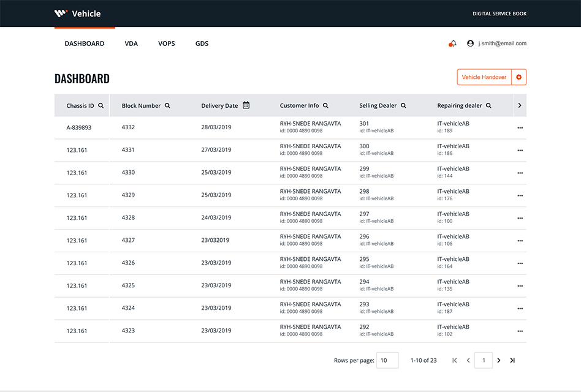Open the GDS section
This screenshot has height=392, width=581.
click(202, 43)
